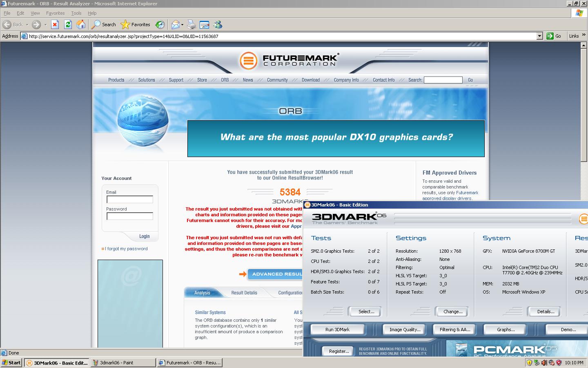The width and height of the screenshot is (588, 368).
Task: Click the Company Info navigation link
Action: [346, 80]
